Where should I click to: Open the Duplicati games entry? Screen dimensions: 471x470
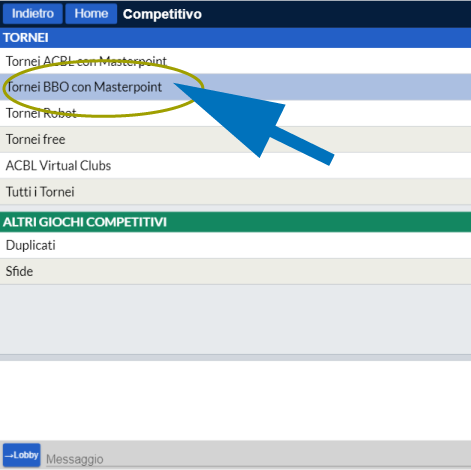(x=235, y=245)
